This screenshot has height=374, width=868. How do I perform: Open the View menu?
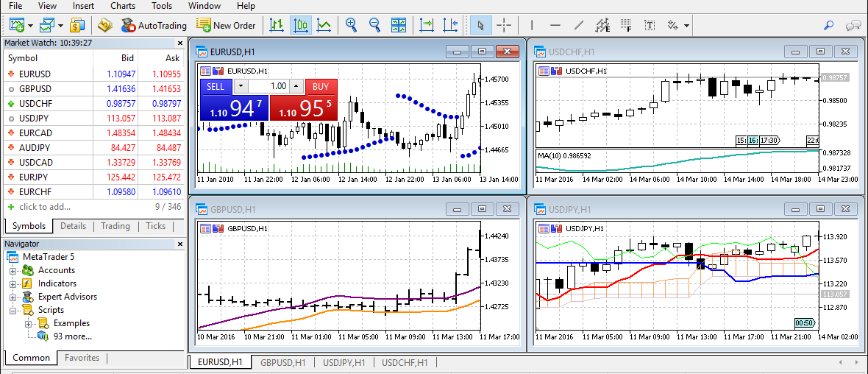click(47, 6)
